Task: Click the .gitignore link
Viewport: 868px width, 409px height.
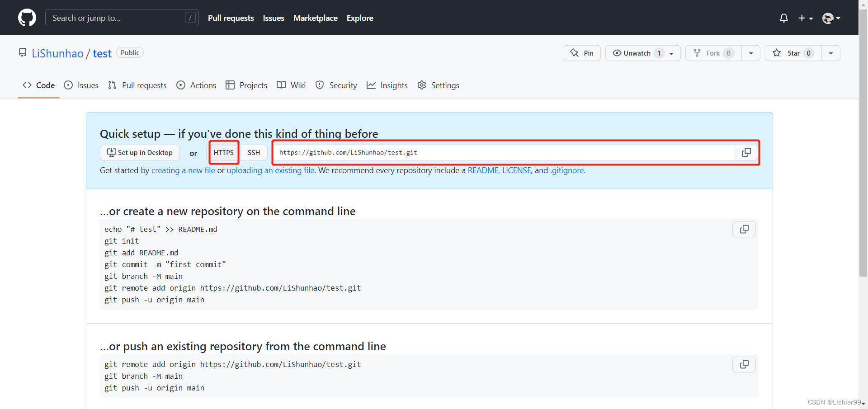Action: coord(567,170)
